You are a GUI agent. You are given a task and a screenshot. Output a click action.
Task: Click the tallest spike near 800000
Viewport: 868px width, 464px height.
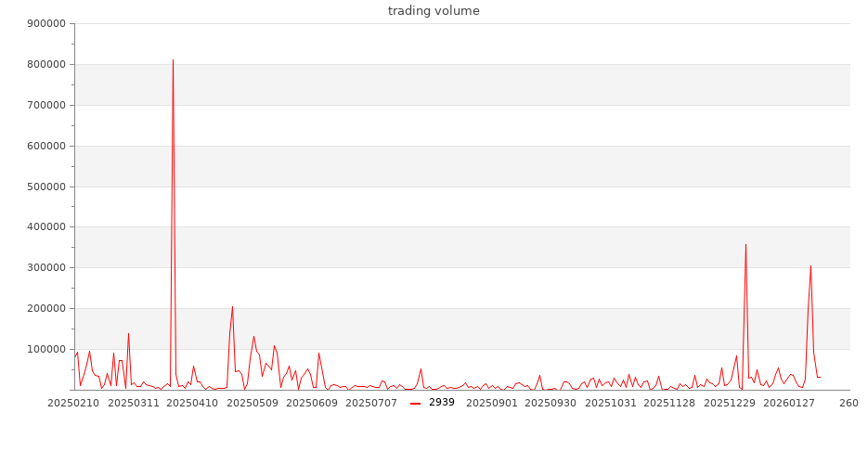click(173, 60)
